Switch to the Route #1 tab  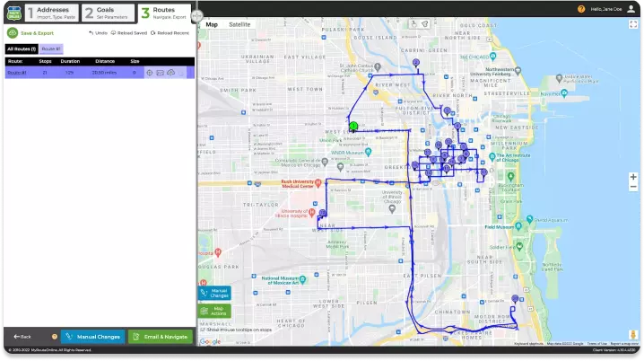[51, 48]
